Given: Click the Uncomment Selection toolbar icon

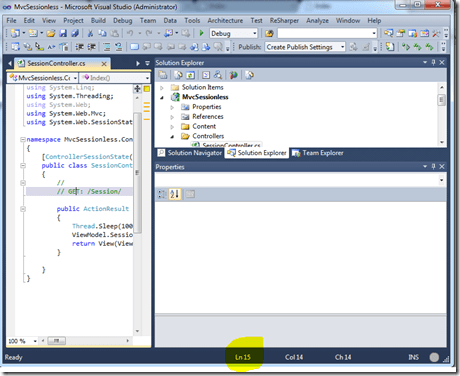Looking at the screenshot, I should click(119, 47).
